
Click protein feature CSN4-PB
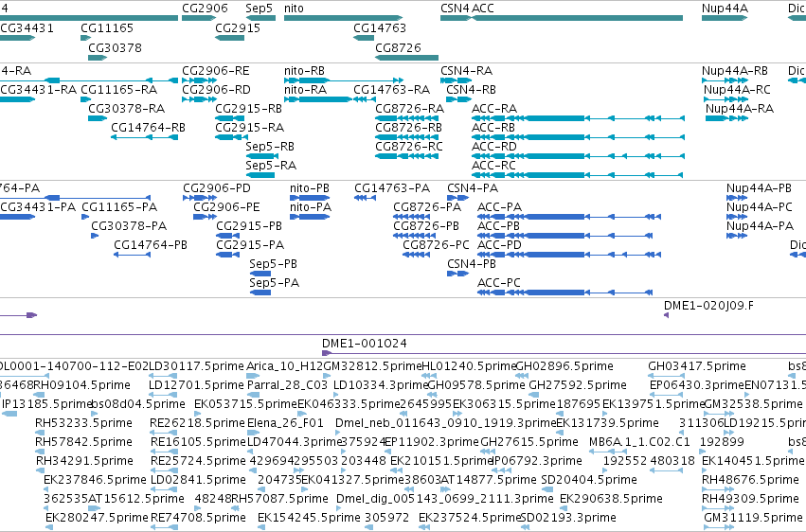pos(458,274)
